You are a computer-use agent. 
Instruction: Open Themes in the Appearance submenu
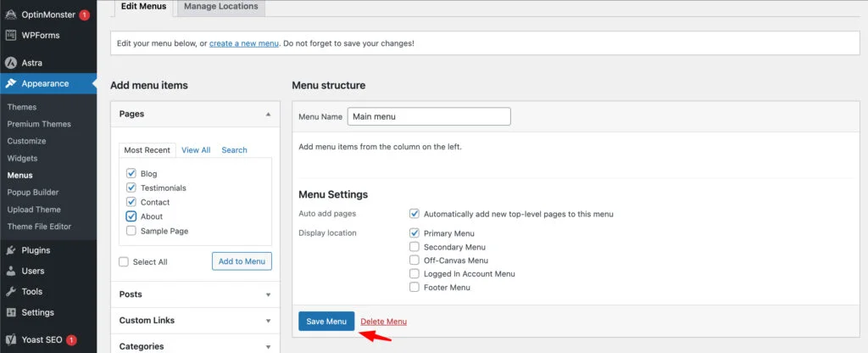(x=21, y=107)
